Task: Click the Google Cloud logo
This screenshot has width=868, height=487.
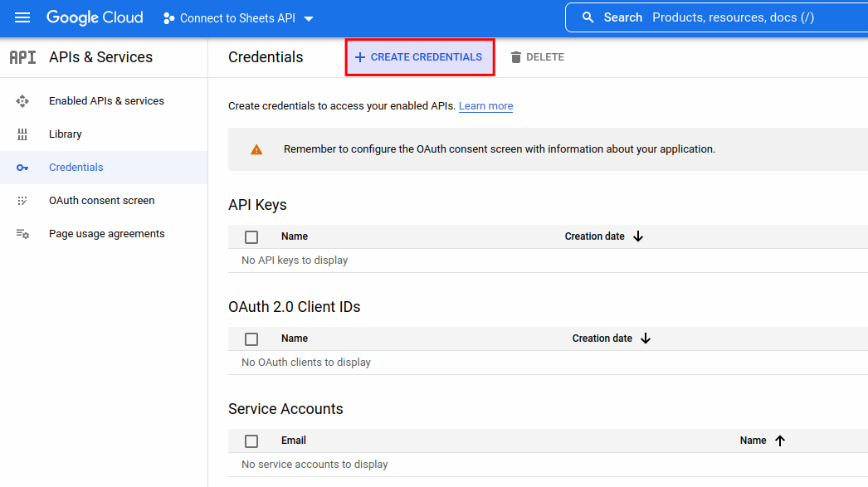Action: point(95,17)
